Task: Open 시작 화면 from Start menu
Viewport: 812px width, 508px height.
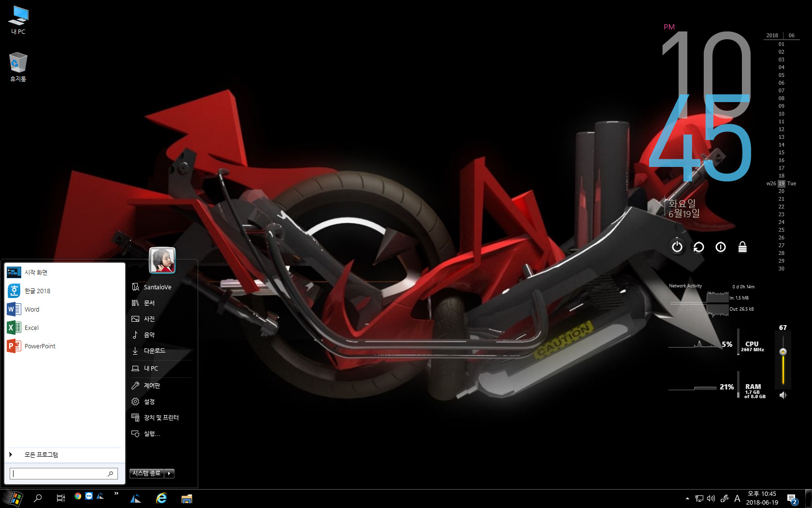Action: pyautogui.click(x=65, y=272)
